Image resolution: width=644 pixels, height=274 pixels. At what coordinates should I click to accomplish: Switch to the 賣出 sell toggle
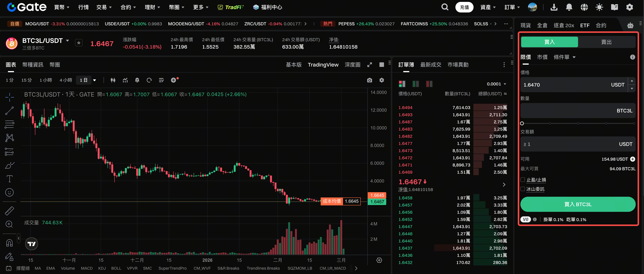[606, 42]
